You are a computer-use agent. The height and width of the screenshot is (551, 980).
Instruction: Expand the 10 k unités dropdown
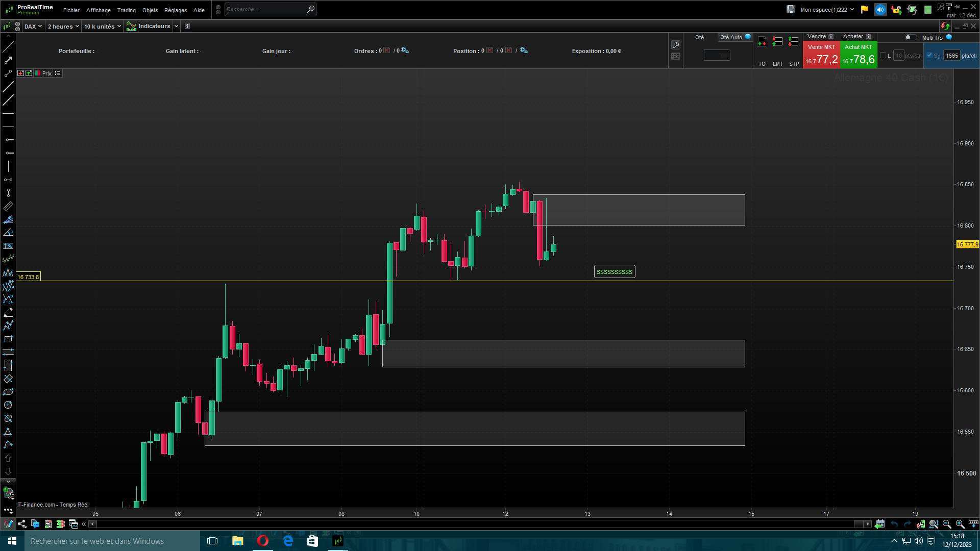(102, 27)
